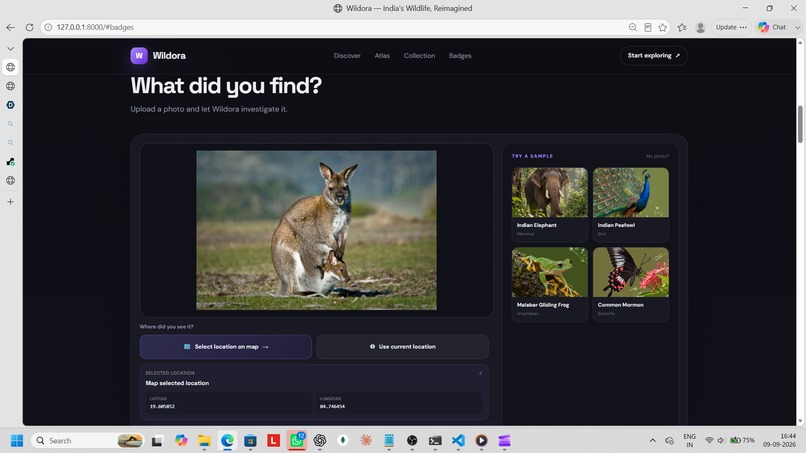Open the orange Claude icon on taskbar
This screenshot has height=453, width=806.
pyautogui.click(x=366, y=441)
